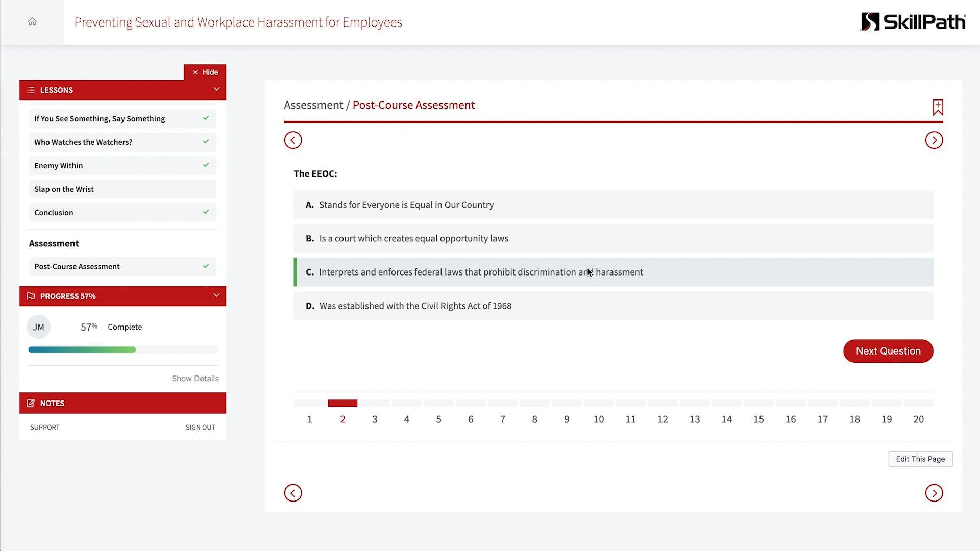The image size is (980, 551).
Task: Collapse the Lessons panel chevron
Action: (216, 89)
